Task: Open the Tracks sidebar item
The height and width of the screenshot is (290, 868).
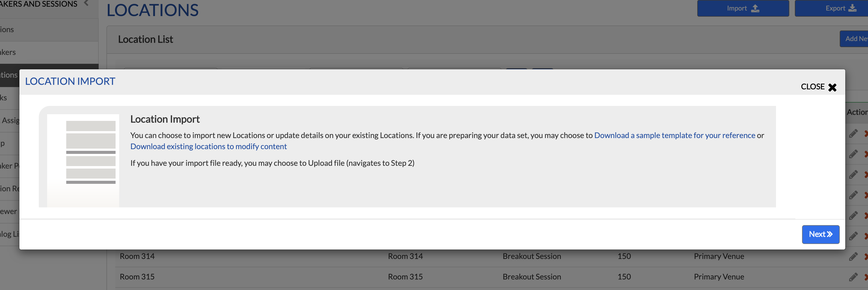Action: click(x=9, y=98)
